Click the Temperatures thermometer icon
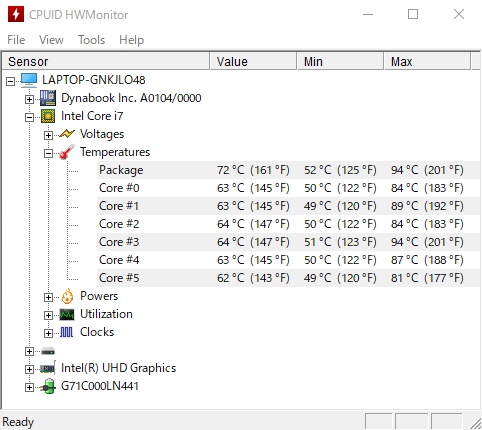Viewport: 482px width, 430px height. (67, 152)
